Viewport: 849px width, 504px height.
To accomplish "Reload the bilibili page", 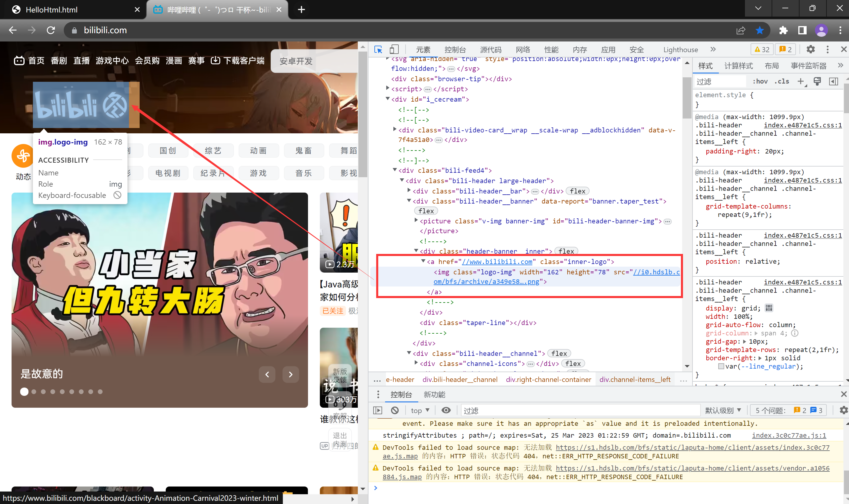I will 51,30.
